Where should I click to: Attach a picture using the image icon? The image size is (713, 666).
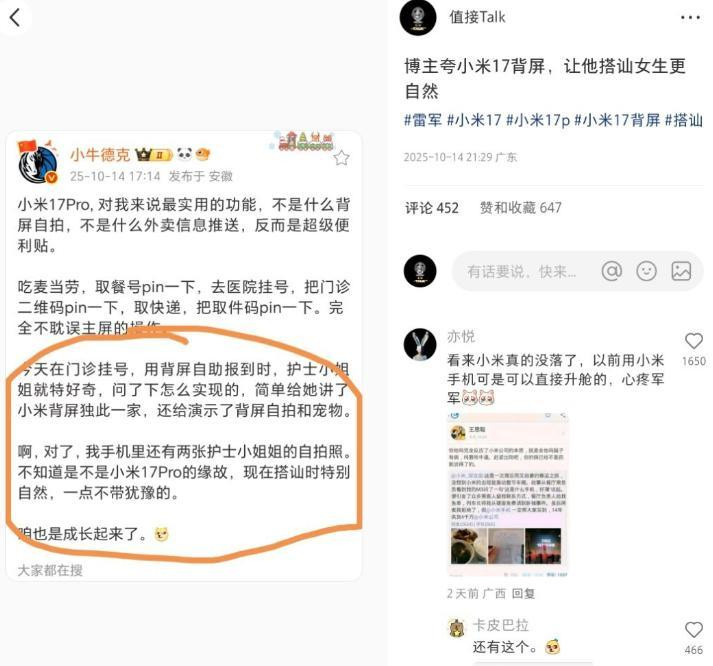click(x=681, y=271)
